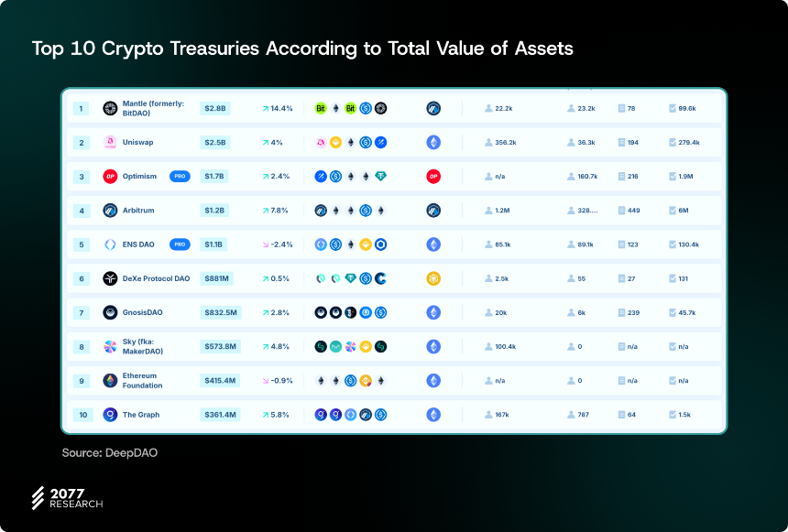Image resolution: width=788 pixels, height=532 pixels.
Task: Click the BNB chain icon in DeXe row
Action: (433, 278)
